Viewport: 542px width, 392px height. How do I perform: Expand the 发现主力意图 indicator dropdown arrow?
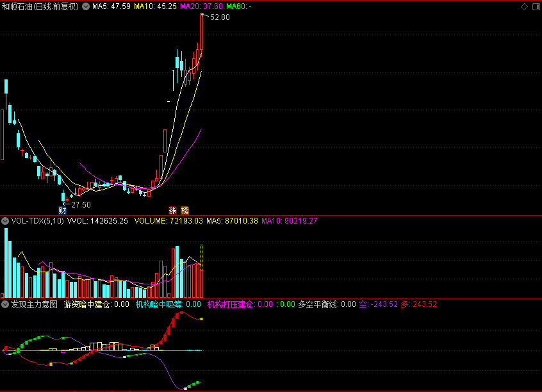pyautogui.click(x=5, y=305)
